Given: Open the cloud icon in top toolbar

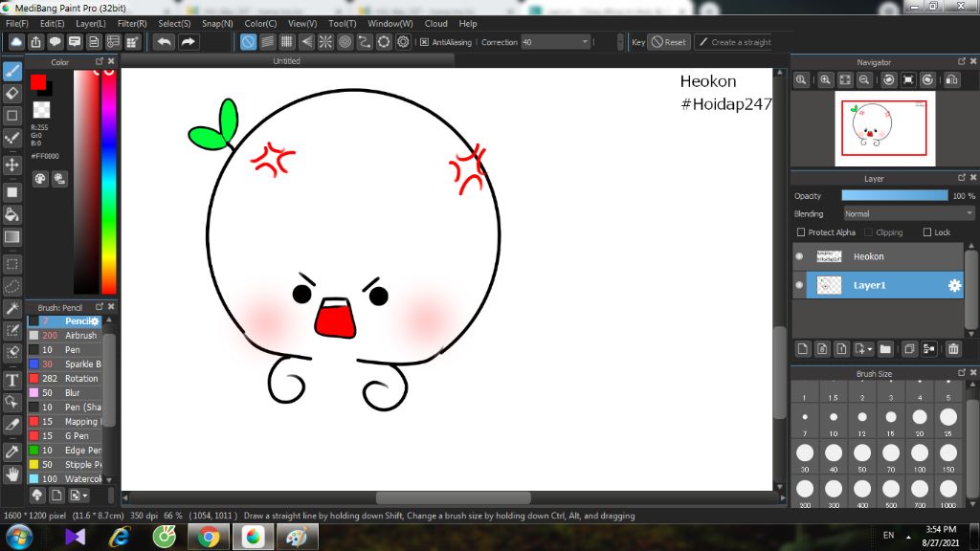Looking at the screenshot, I should tap(16, 42).
